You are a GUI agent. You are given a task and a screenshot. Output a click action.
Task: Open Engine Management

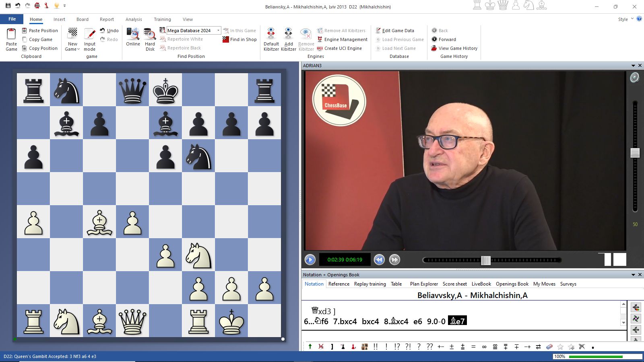pyautogui.click(x=342, y=39)
